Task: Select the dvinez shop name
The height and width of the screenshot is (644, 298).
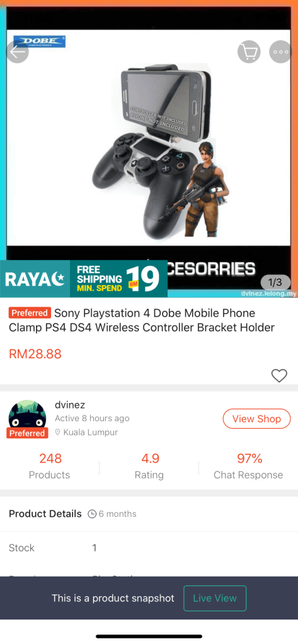Action: [x=70, y=405]
